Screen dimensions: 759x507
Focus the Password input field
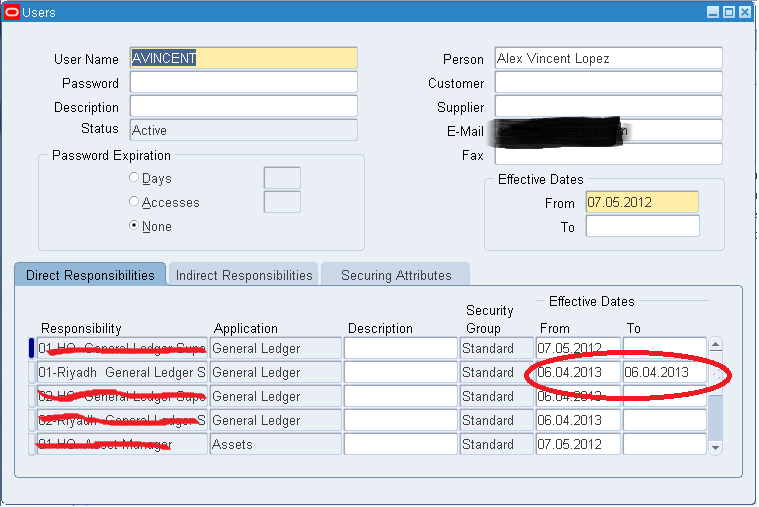[x=243, y=82]
